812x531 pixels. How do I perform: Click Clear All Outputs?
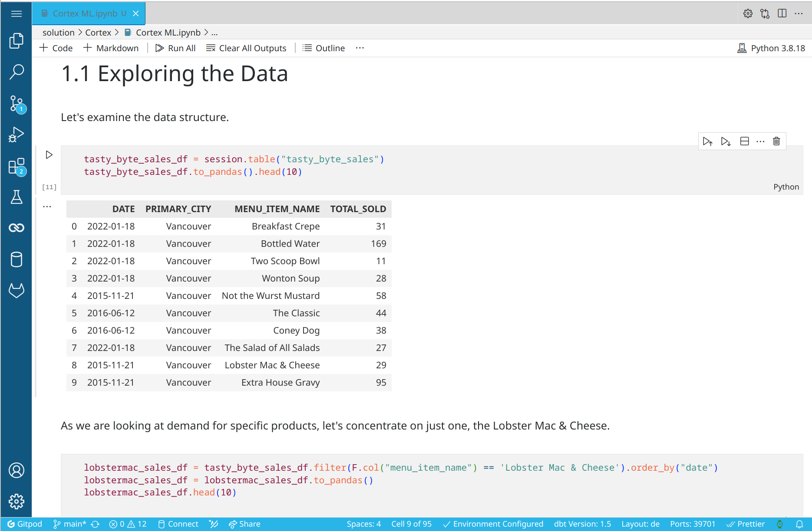tap(246, 48)
